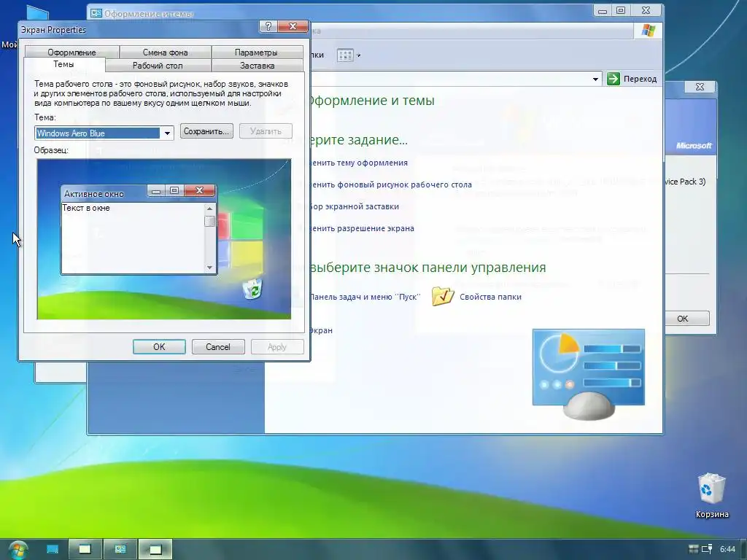Expand the address bar dropdown arrow
The width and height of the screenshot is (747, 560).
[x=595, y=79]
